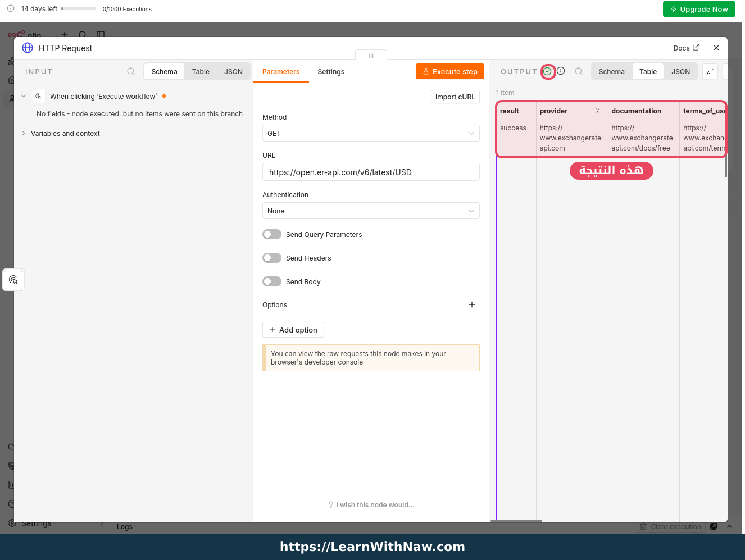745x560 pixels.
Task: Click the result column header
Action: [516, 111]
